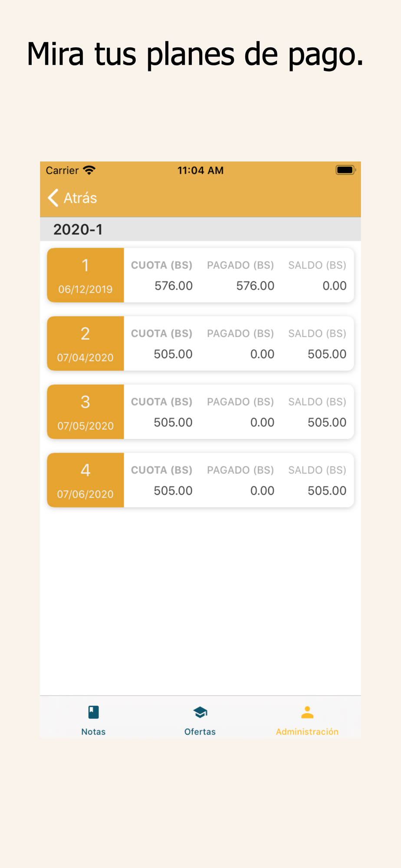Tap the Wi-Fi status icon
Screen dimensions: 401x868
point(89,170)
